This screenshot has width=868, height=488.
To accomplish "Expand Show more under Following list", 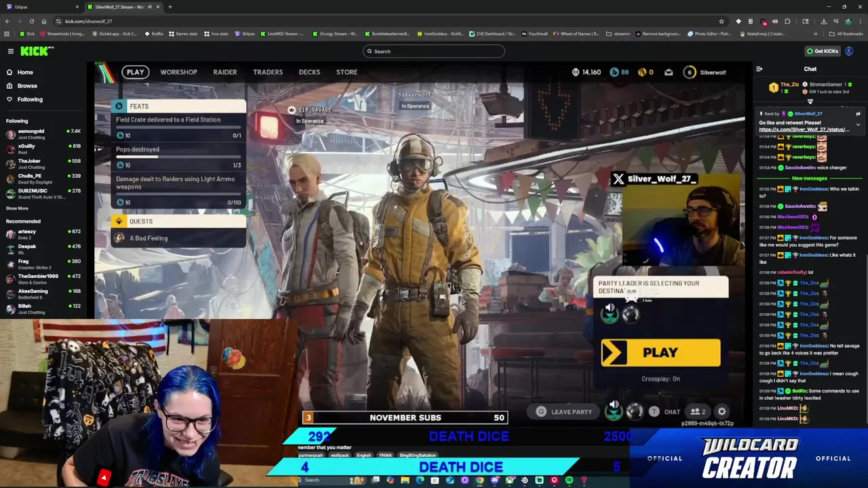I will pos(17,209).
